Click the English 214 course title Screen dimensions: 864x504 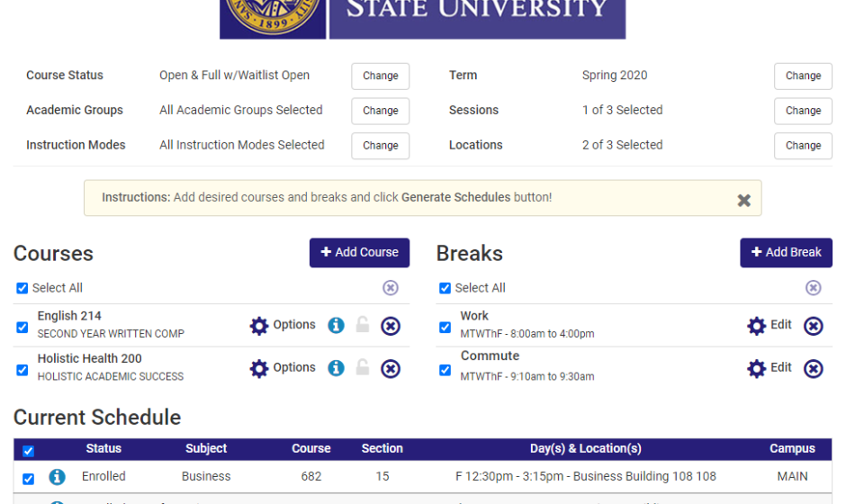69,316
